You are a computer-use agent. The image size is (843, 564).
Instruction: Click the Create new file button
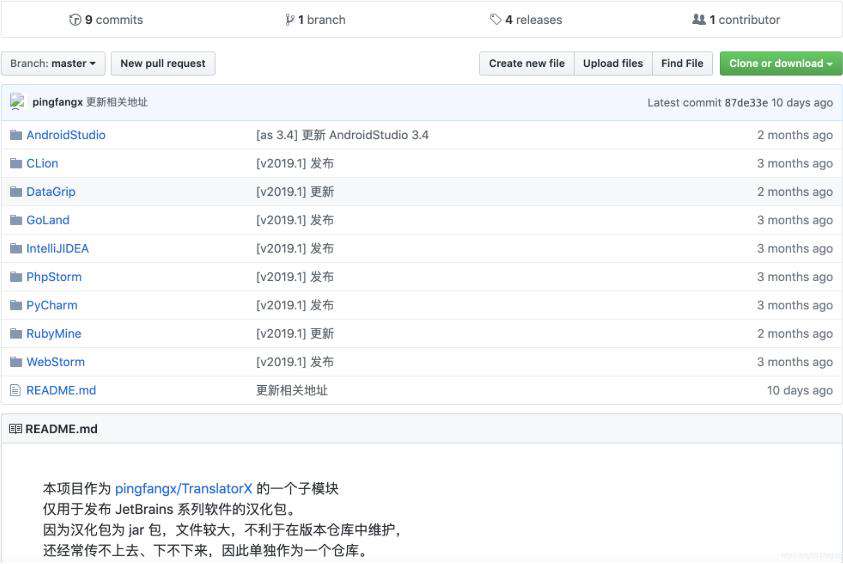pyautogui.click(x=526, y=63)
